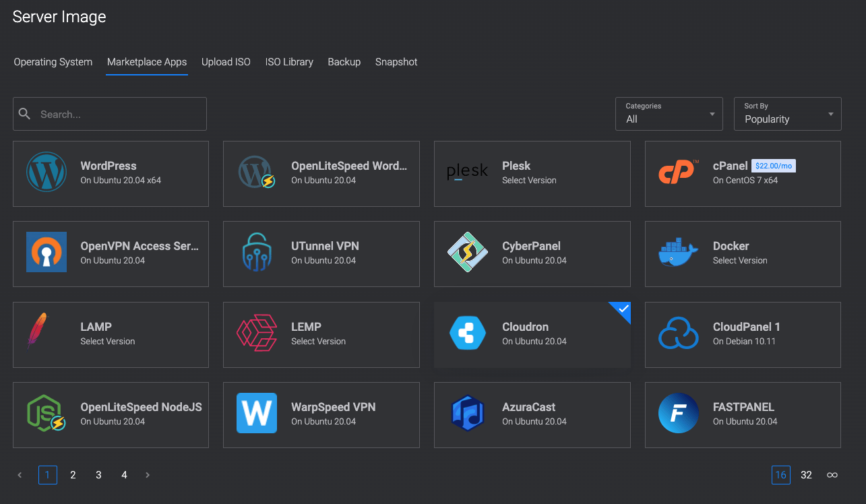Click the Search input field
This screenshot has width=866, height=504.
tap(110, 114)
